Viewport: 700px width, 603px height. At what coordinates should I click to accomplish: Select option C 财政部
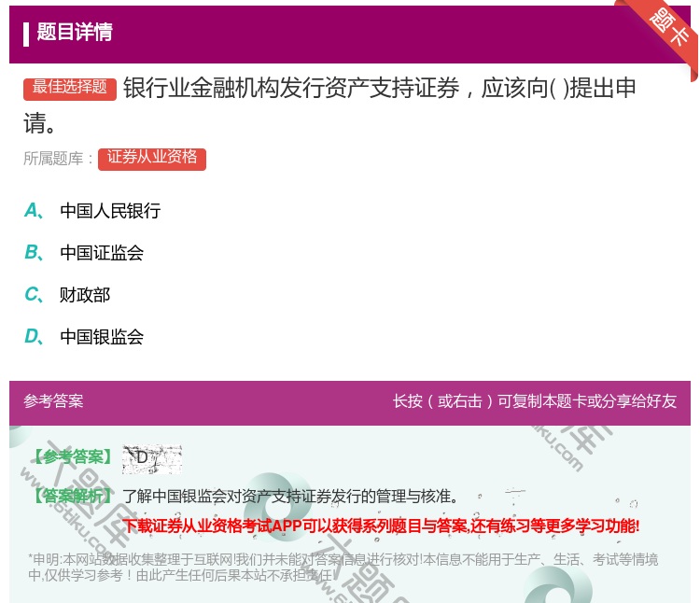67,295
